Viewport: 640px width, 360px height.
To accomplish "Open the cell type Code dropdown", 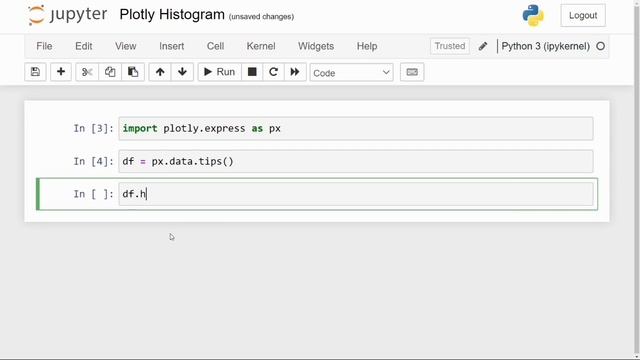I will click(x=351, y=73).
